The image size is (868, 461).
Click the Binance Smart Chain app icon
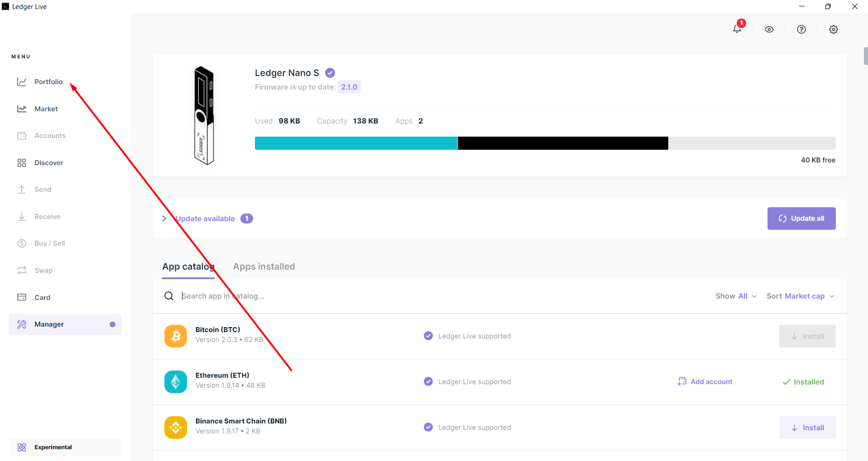tap(176, 428)
